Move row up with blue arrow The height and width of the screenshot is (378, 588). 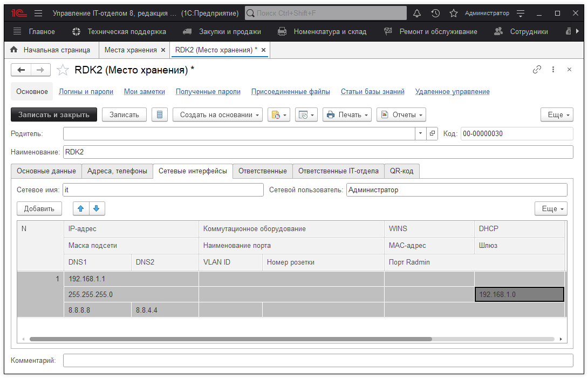click(x=81, y=208)
